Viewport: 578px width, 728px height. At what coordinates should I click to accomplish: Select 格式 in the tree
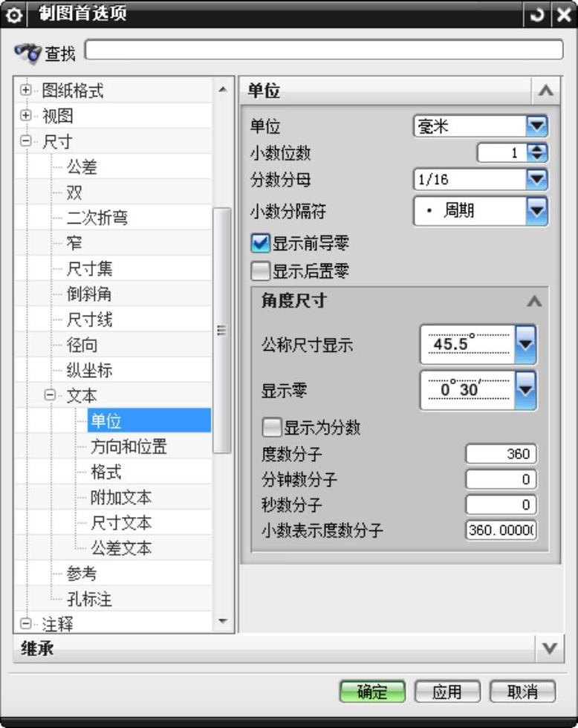click(x=105, y=472)
